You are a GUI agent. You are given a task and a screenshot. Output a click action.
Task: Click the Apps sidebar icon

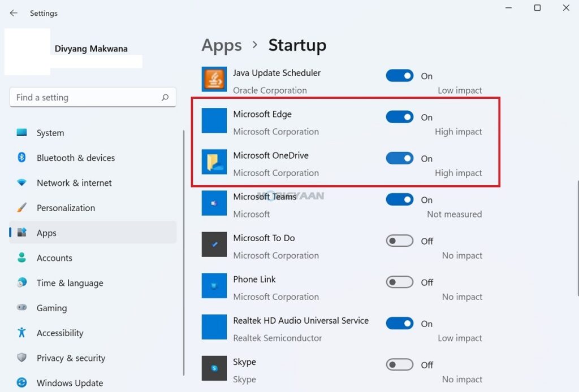click(x=22, y=232)
